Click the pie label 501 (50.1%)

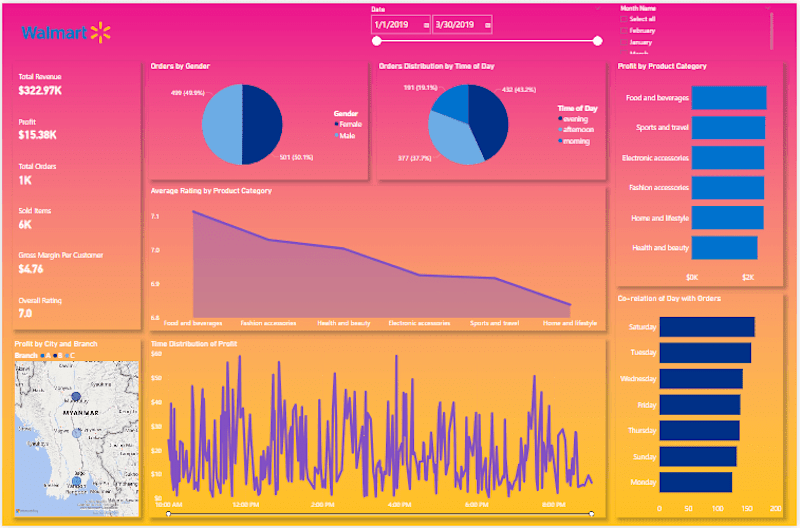click(296, 157)
